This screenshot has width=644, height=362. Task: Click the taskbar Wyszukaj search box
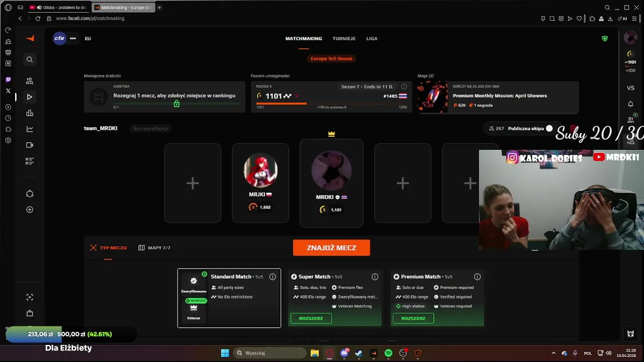coord(269,353)
